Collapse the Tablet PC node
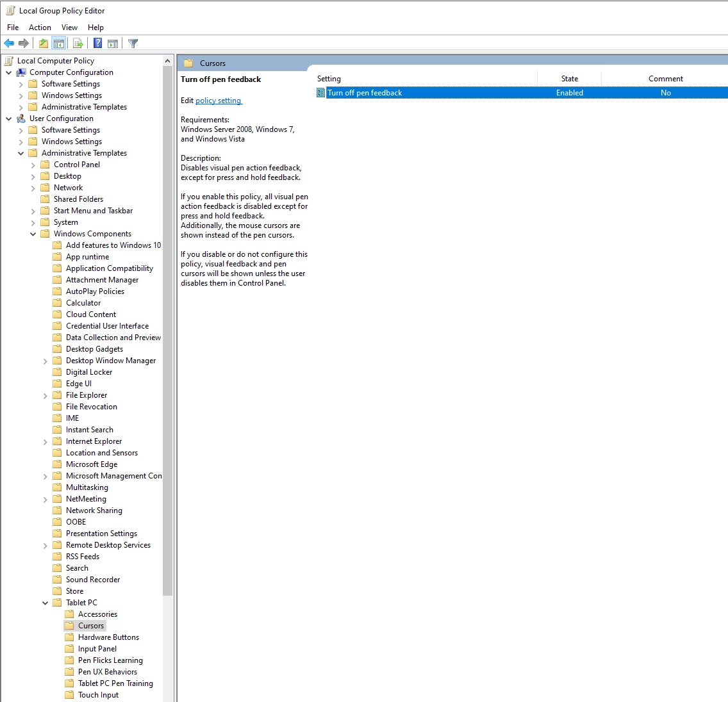 [45, 603]
